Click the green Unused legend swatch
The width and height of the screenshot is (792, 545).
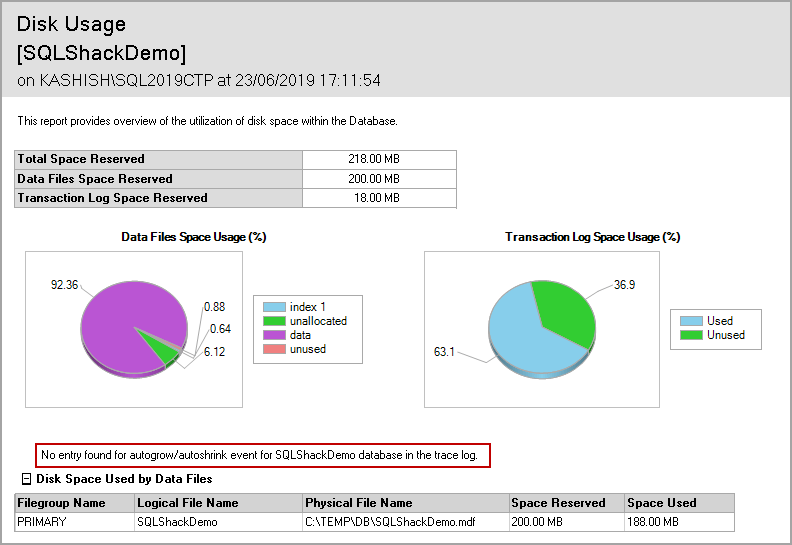[x=691, y=335]
